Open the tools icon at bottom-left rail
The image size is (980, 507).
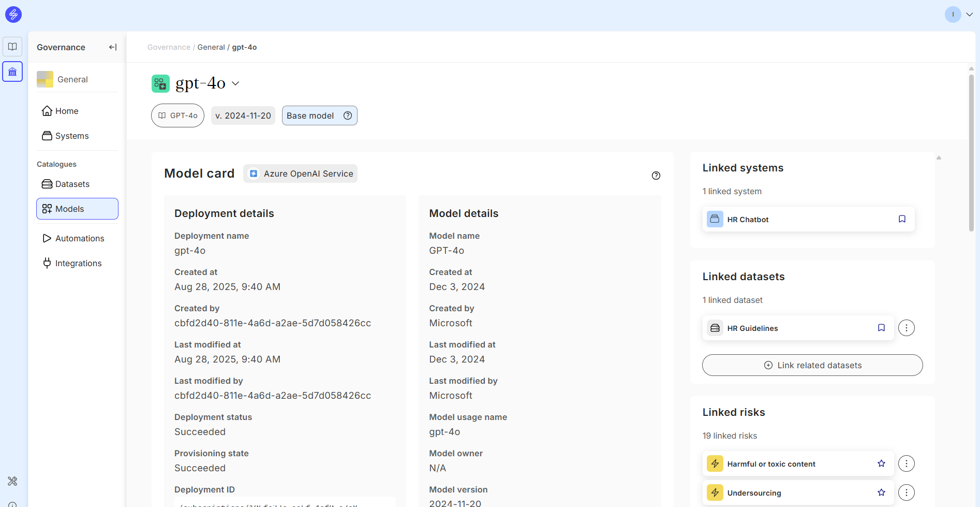[x=12, y=481]
